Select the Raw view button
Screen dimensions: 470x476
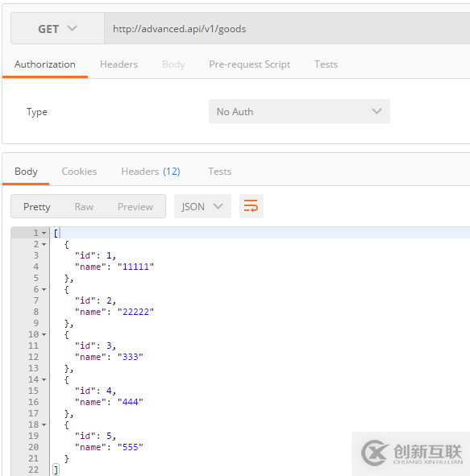[x=84, y=207]
